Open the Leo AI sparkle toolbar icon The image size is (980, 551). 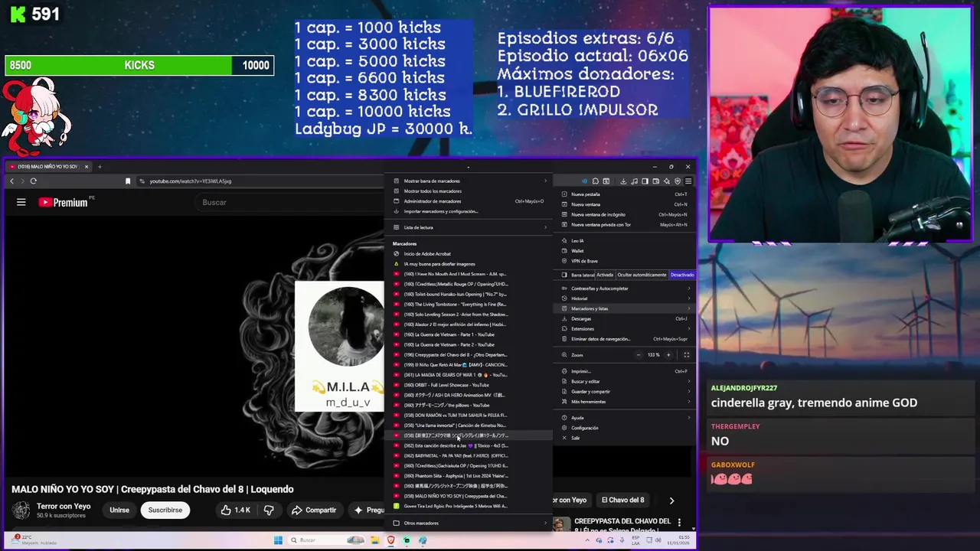(667, 181)
